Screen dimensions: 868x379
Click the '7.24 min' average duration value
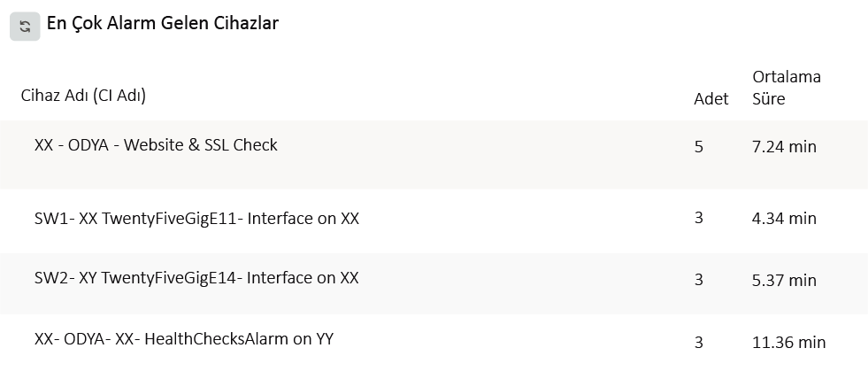click(x=784, y=147)
